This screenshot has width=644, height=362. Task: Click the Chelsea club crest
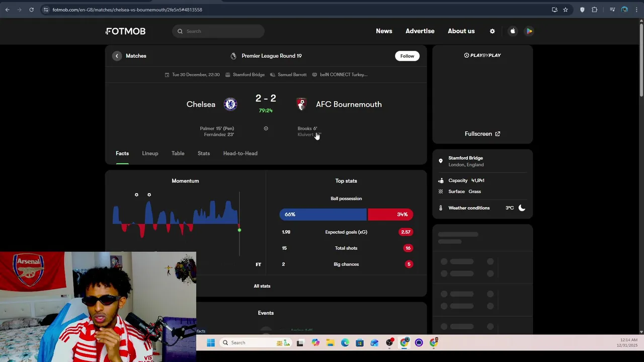coord(230,104)
